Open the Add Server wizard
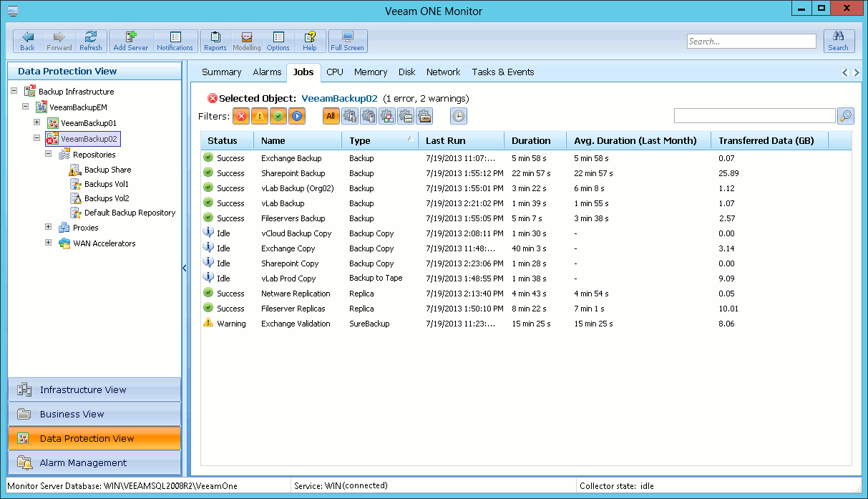 click(131, 42)
